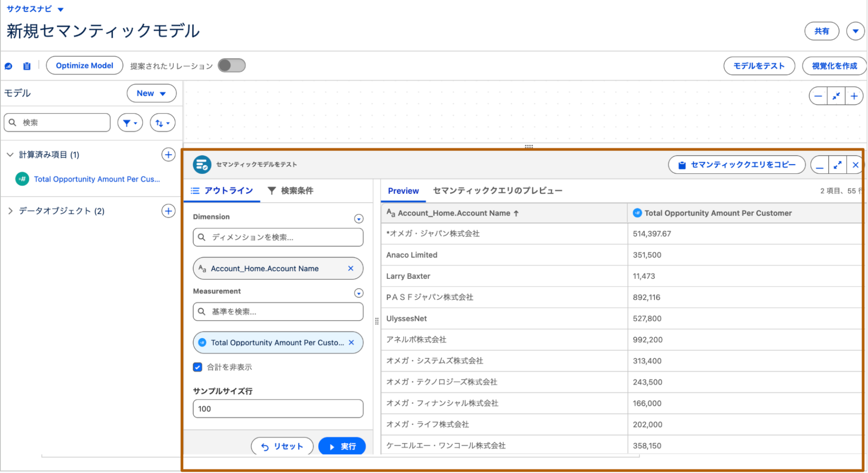
Task: Click the fit-to-view canvas icon
Action: [x=836, y=96]
